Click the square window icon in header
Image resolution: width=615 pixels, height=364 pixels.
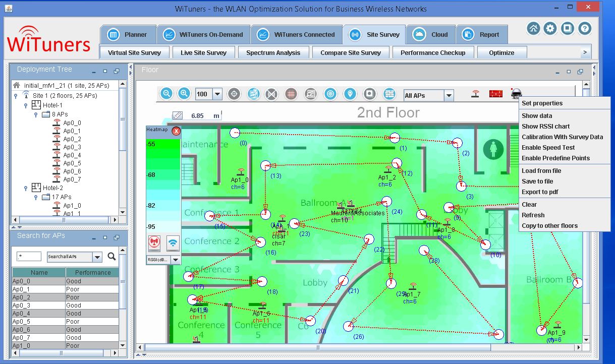(x=568, y=28)
